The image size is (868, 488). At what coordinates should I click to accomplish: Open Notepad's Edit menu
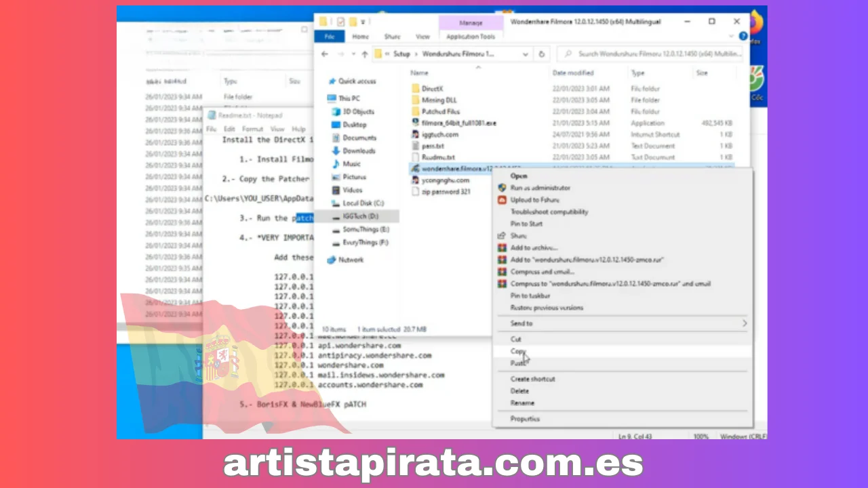click(229, 129)
